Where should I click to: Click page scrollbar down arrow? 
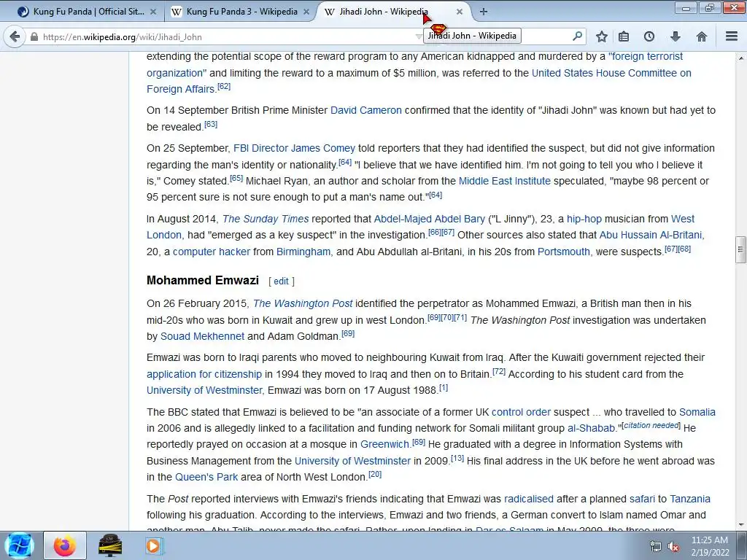(x=741, y=525)
